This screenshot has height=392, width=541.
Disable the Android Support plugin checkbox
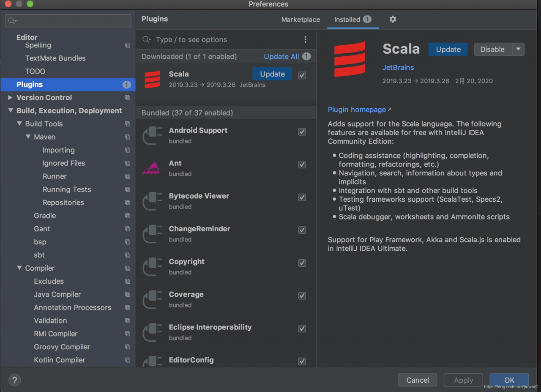pos(302,132)
